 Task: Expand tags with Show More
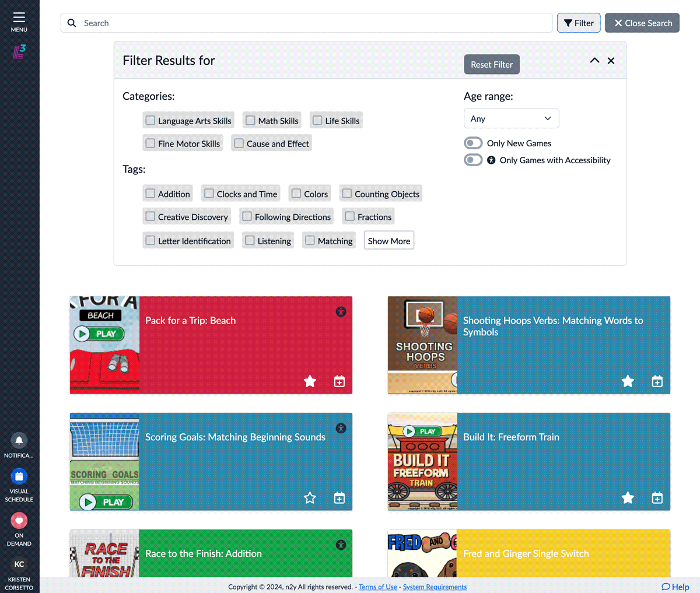(389, 240)
